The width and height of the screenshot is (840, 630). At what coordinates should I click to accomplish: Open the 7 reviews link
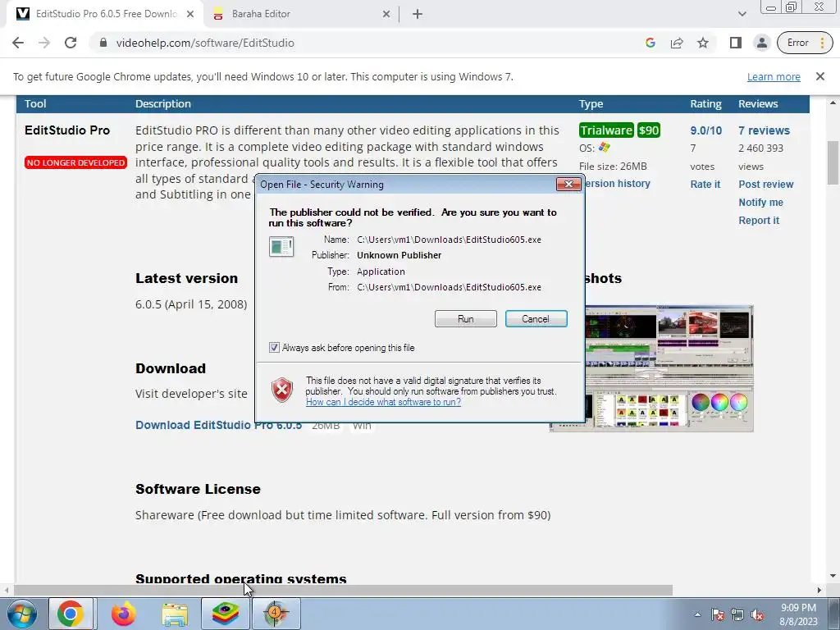tap(764, 130)
